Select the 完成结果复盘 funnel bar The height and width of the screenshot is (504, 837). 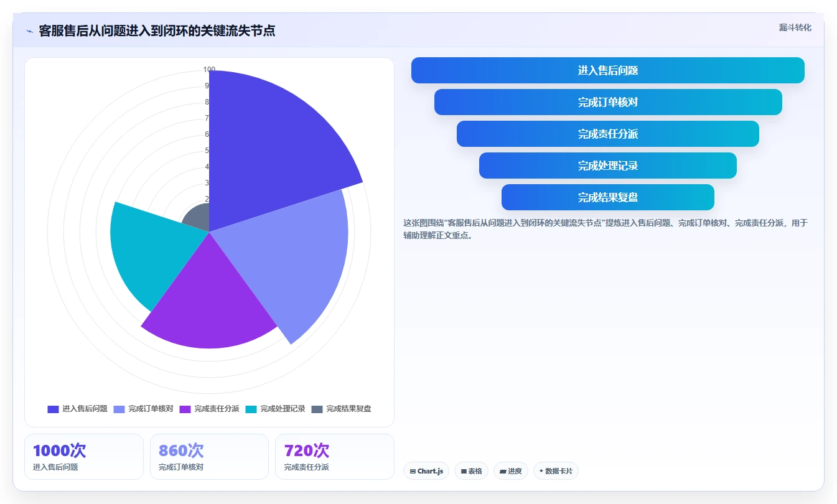pos(607,197)
